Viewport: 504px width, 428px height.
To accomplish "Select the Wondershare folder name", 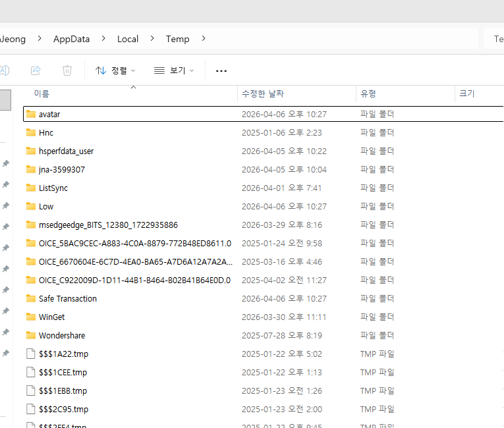I will [x=62, y=335].
